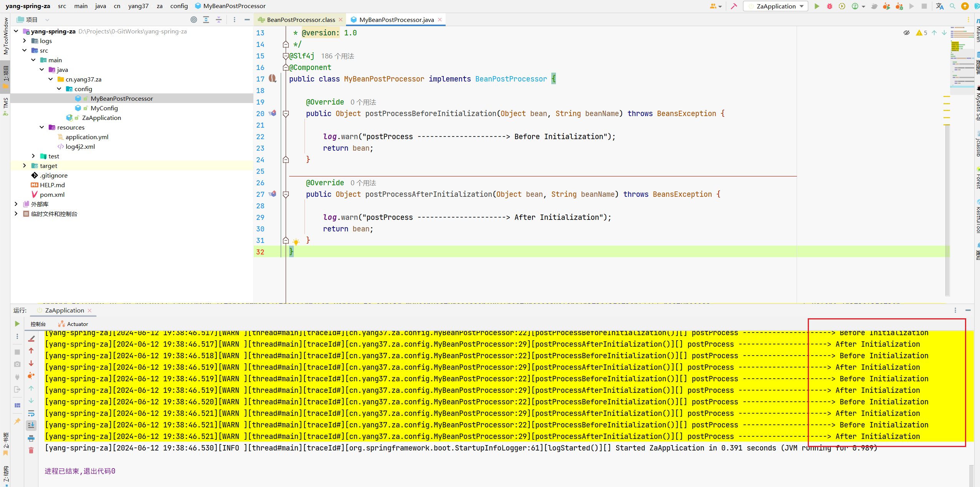Click the JRebel run icon
The image size is (980, 487).
(887, 6)
